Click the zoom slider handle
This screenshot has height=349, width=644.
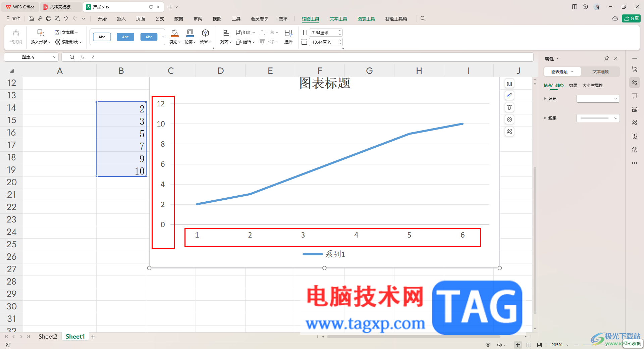[x=606, y=345]
